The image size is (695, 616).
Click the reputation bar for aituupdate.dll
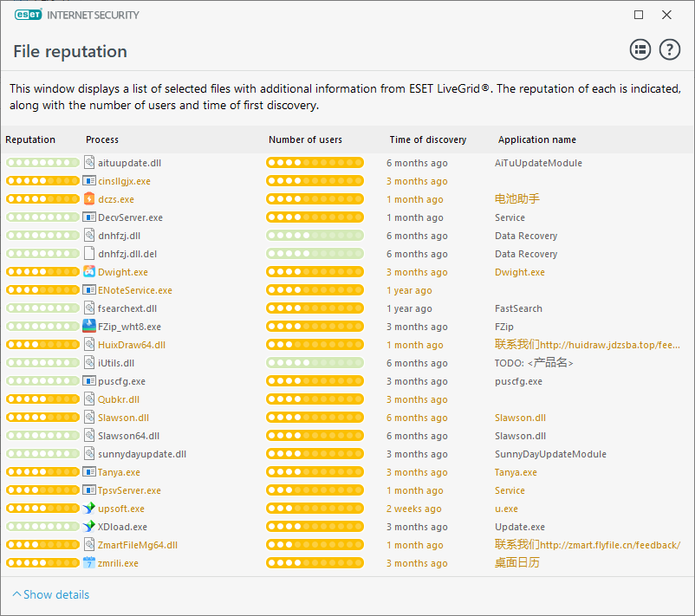[42, 162]
